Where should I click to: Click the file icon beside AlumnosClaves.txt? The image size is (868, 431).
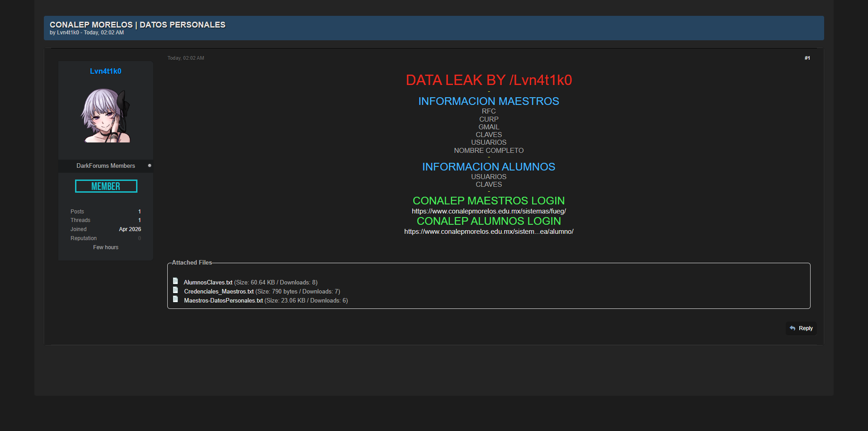pos(175,281)
